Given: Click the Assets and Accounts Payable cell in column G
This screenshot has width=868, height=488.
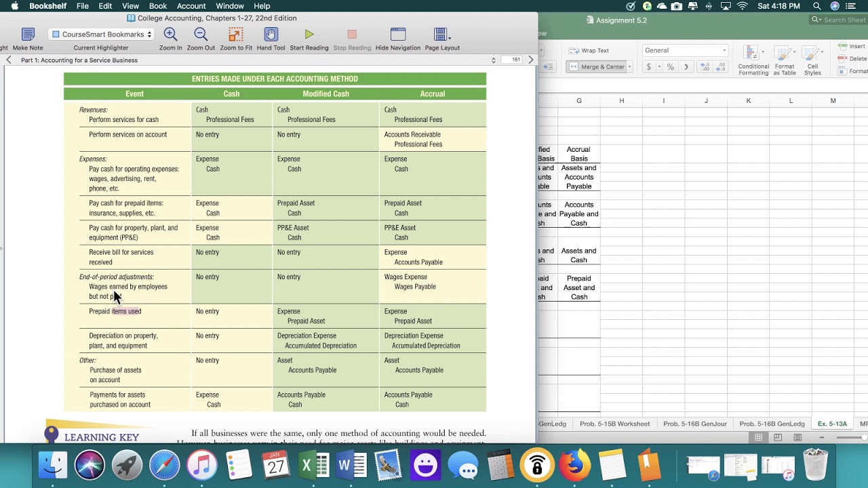Looking at the screenshot, I should (579, 177).
